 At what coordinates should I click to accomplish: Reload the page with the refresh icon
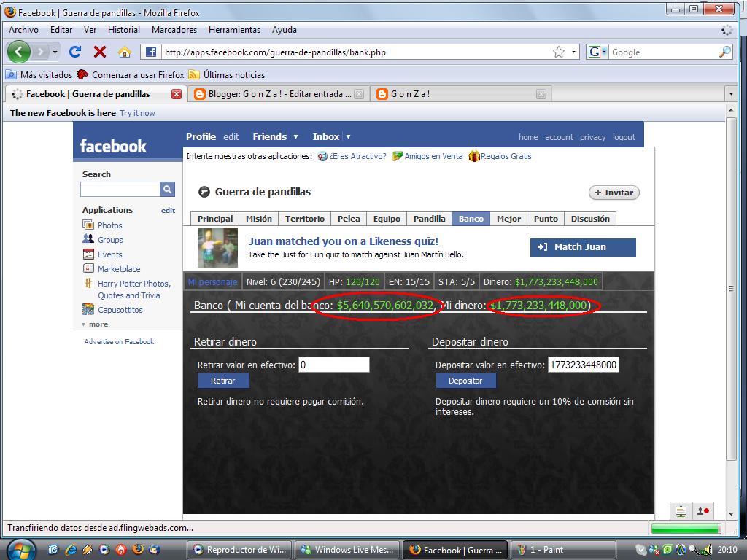[x=75, y=52]
